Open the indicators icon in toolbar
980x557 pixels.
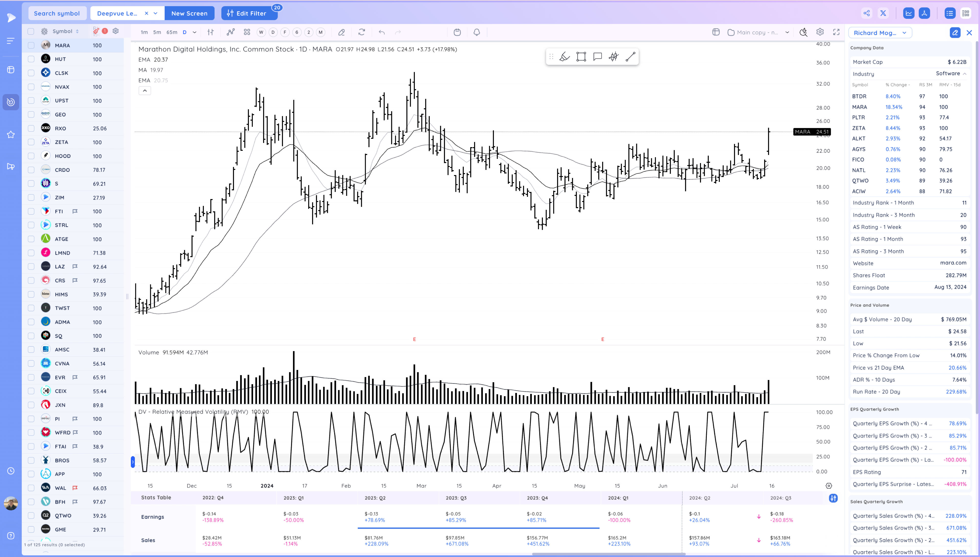(231, 32)
